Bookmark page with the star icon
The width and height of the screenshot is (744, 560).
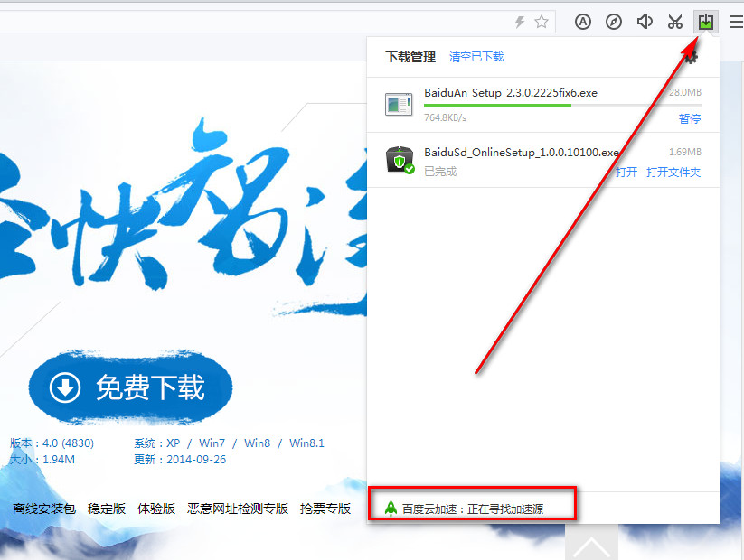pyautogui.click(x=542, y=22)
